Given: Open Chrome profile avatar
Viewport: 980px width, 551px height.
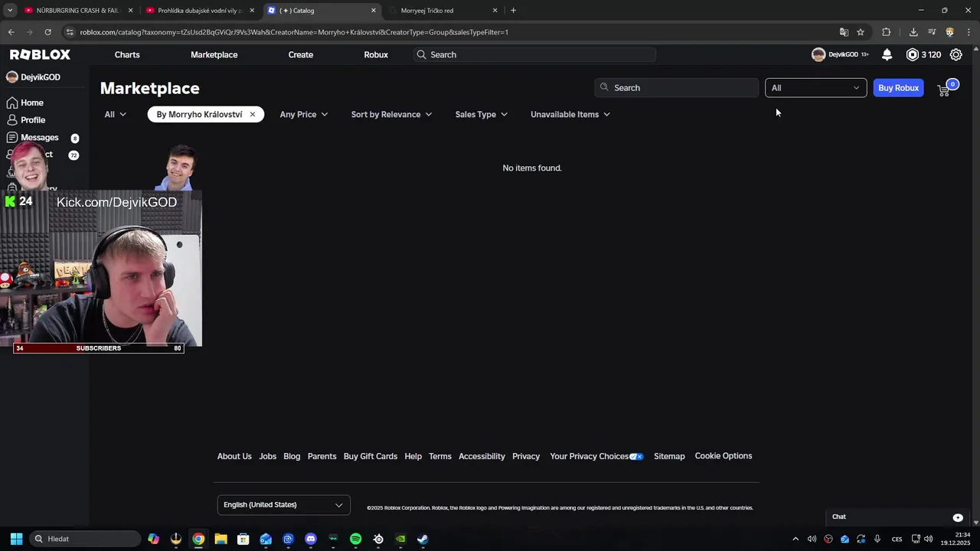Looking at the screenshot, I should [950, 32].
